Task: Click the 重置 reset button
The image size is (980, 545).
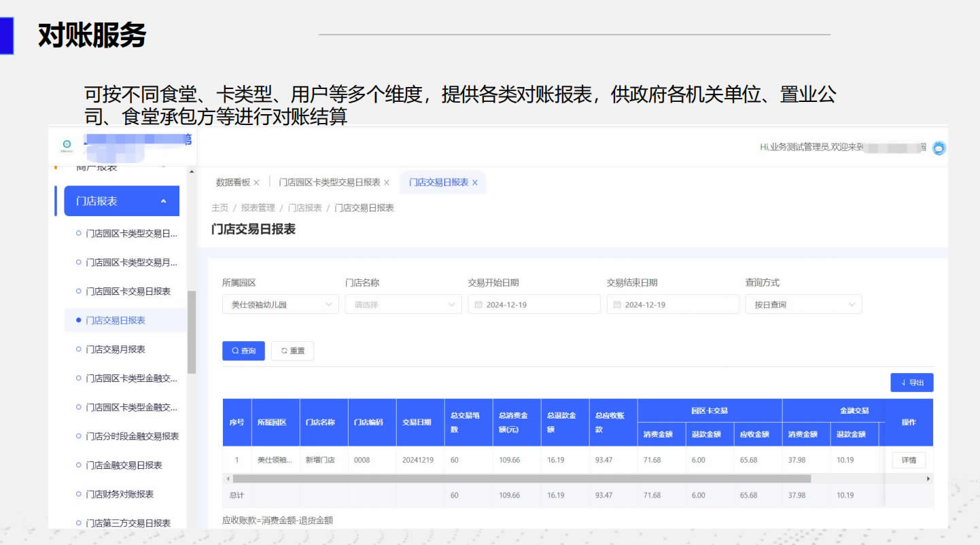Action: click(292, 351)
